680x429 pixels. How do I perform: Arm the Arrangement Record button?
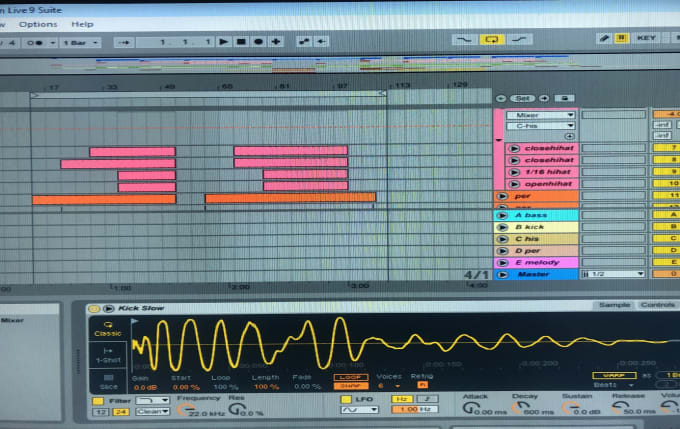[x=258, y=42]
